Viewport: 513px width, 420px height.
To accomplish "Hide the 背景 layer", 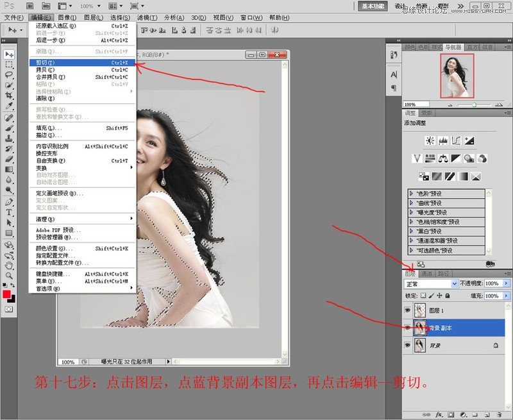I will tap(408, 343).
